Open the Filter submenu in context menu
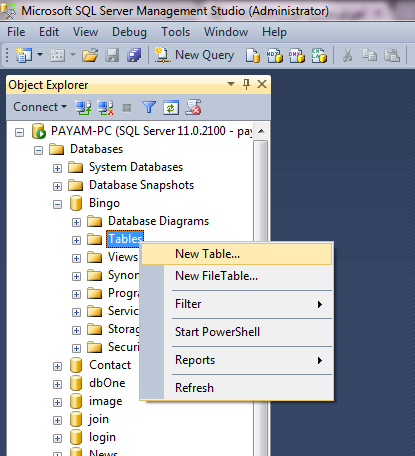The height and width of the screenshot is (456, 415). click(237, 304)
